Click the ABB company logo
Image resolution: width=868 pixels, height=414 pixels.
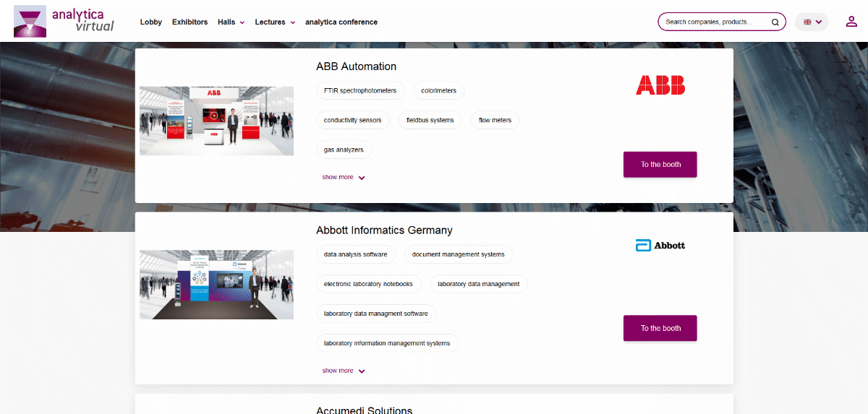point(660,85)
